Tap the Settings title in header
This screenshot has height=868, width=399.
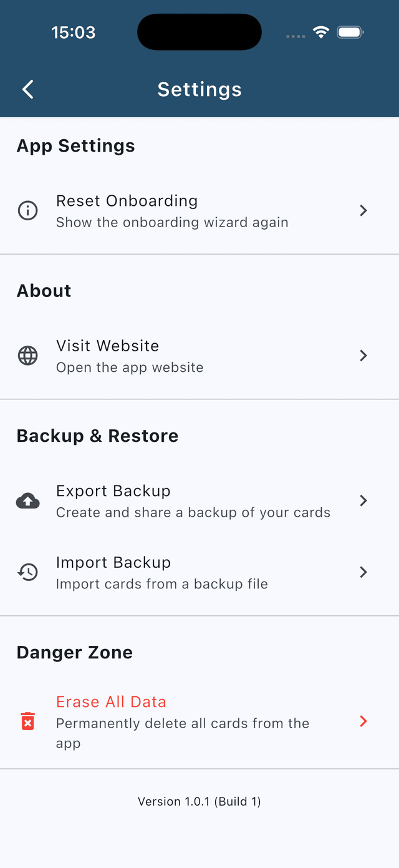199,89
